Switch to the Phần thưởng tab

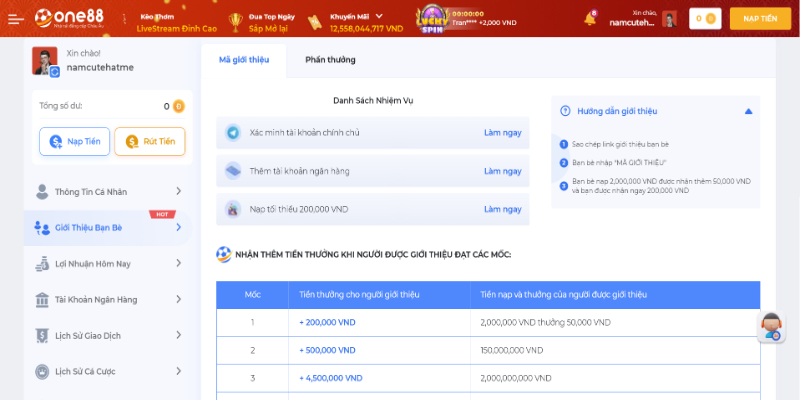(330, 60)
